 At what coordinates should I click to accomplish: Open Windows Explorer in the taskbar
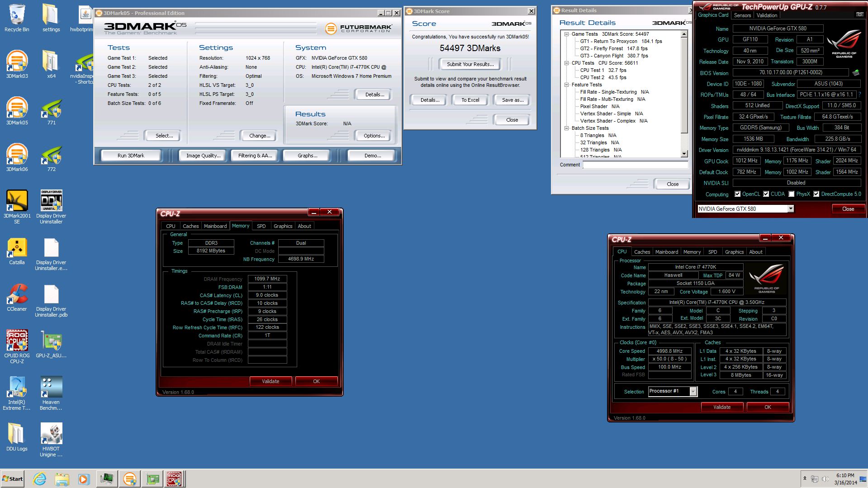(62, 479)
